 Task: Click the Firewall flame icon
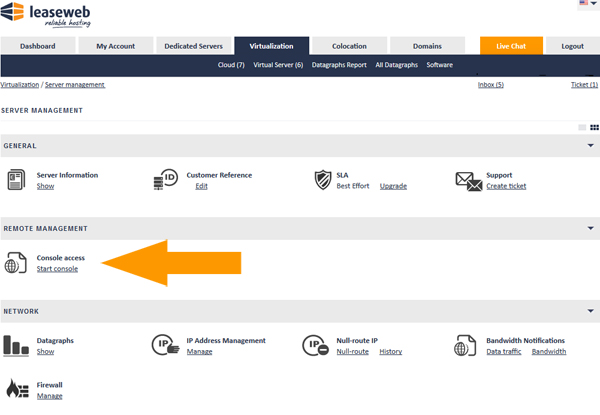[16, 389]
